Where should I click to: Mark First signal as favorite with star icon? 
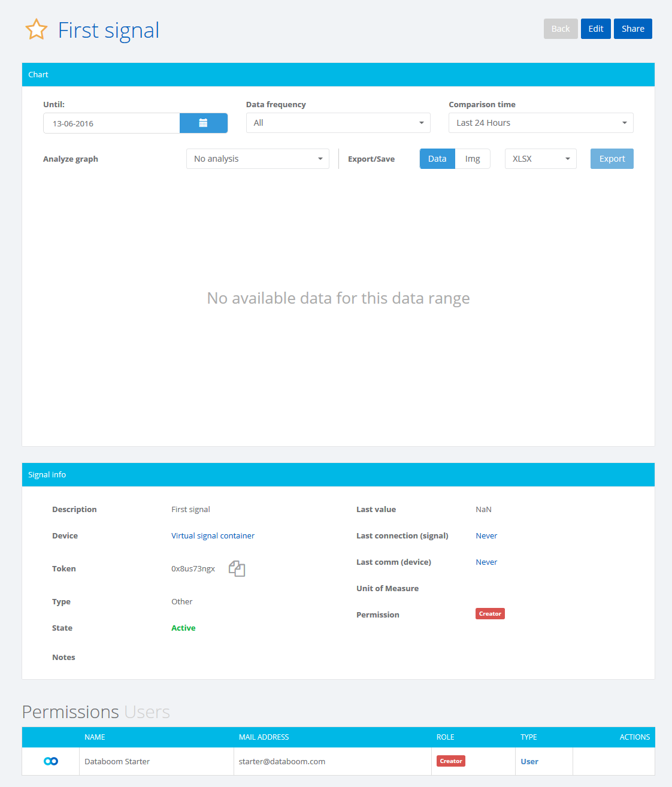click(x=37, y=29)
